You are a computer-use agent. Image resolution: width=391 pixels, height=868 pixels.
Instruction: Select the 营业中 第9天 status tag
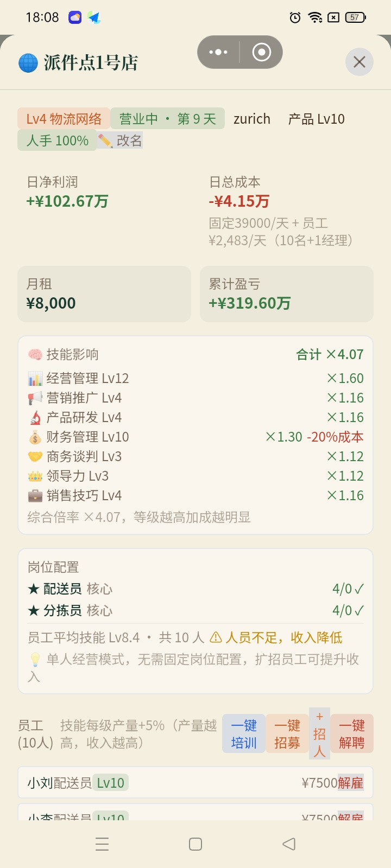coord(168,119)
